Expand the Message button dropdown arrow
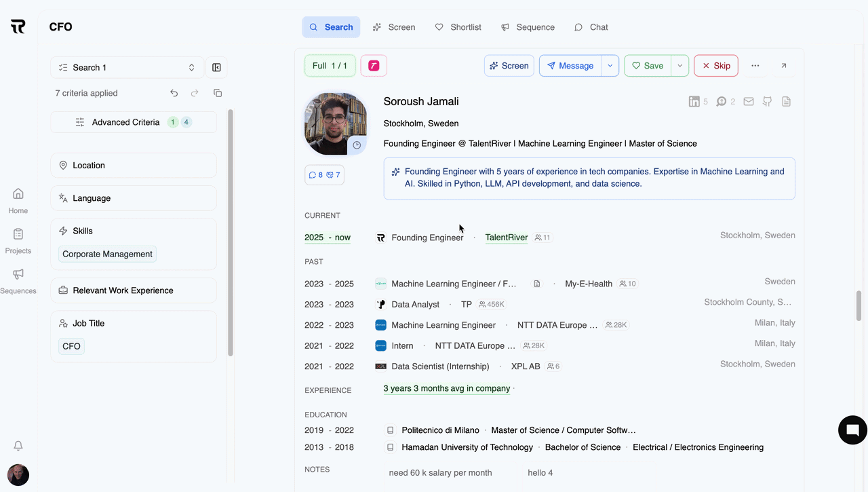The image size is (868, 492). [x=610, y=66]
